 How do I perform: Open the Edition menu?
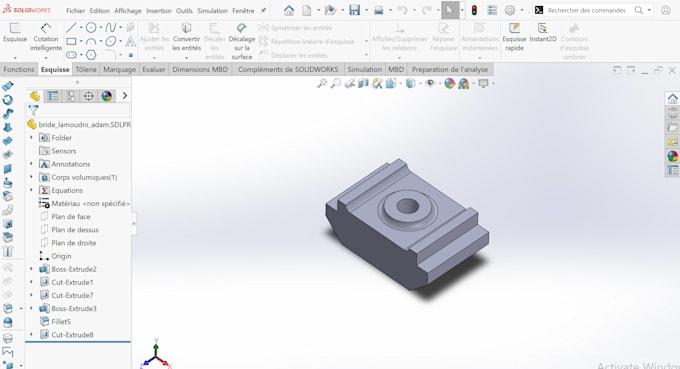click(x=99, y=11)
